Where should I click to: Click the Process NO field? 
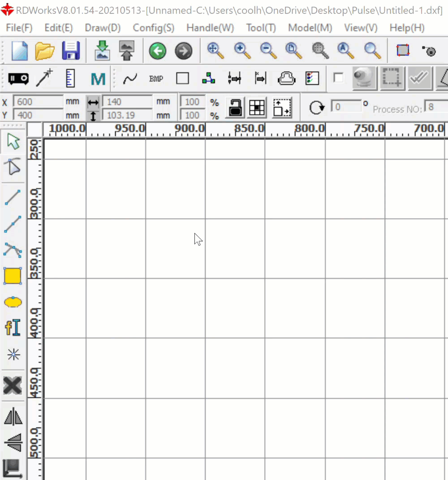(x=436, y=107)
